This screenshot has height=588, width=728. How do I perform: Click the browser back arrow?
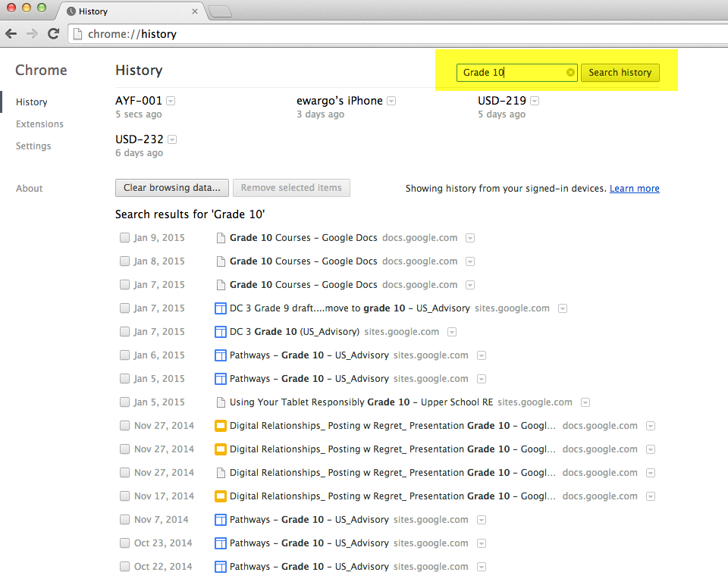click(11, 34)
